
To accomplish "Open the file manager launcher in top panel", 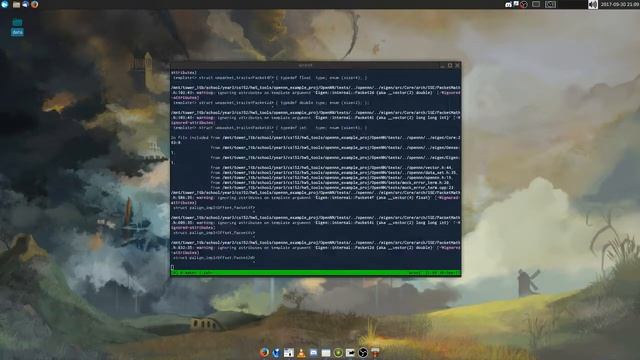I will (x=16, y=4).
